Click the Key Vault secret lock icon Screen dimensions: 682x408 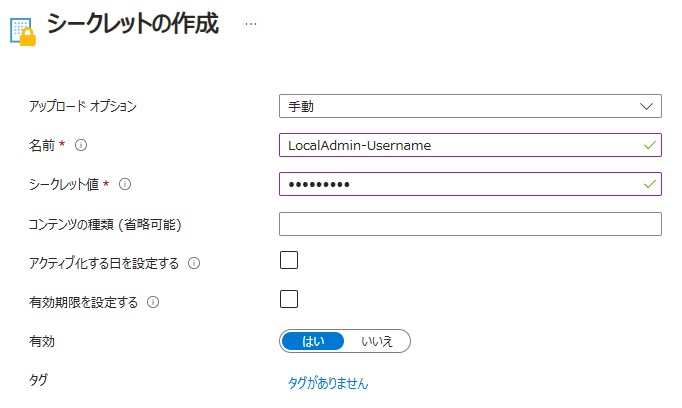pyautogui.click(x=23, y=31)
